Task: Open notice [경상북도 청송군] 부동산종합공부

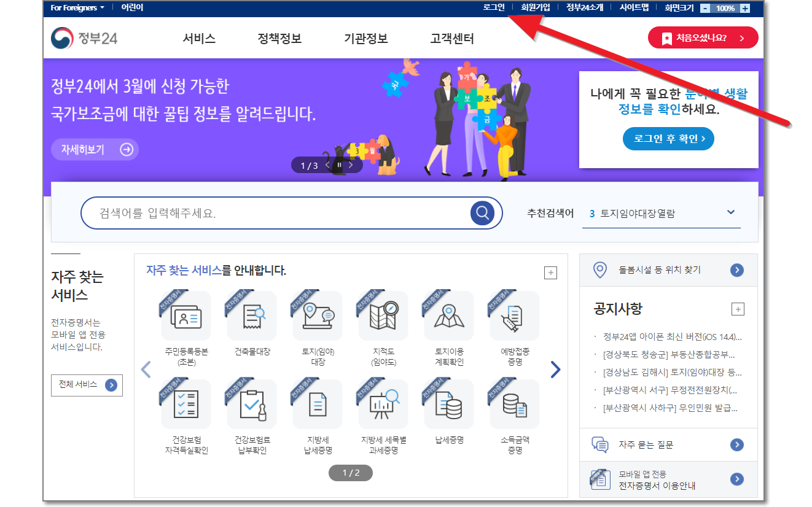Action: (x=669, y=354)
